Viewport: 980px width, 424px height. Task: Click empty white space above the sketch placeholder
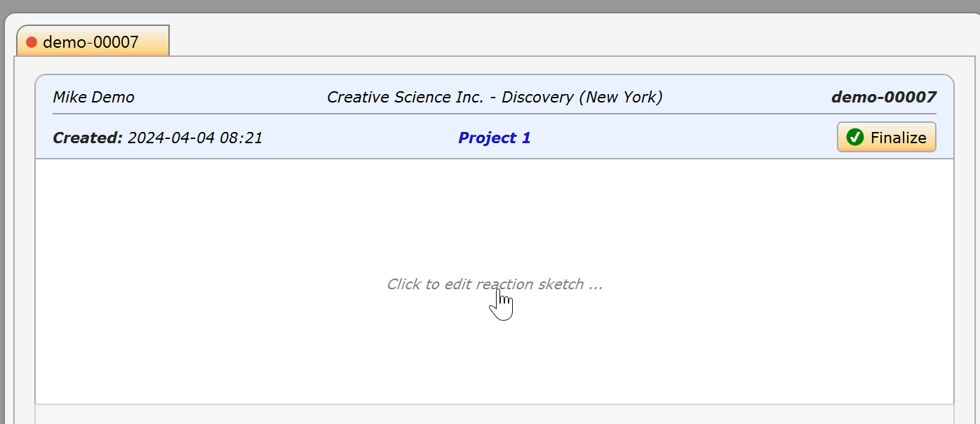(495, 211)
